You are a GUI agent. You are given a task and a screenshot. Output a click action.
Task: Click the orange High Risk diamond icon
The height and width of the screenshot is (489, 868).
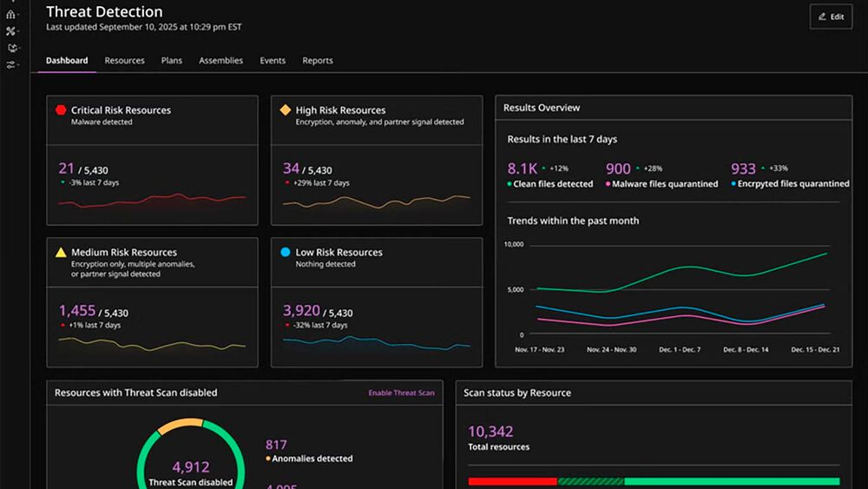coord(285,109)
